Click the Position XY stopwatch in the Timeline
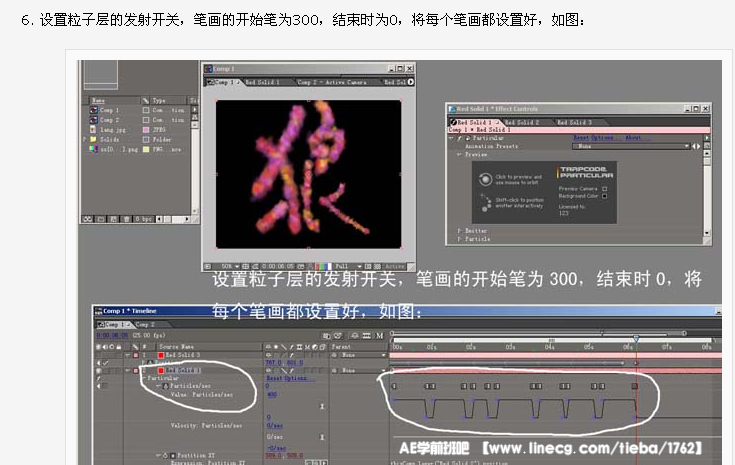Viewport: 735px width, 465px height. click(x=165, y=456)
